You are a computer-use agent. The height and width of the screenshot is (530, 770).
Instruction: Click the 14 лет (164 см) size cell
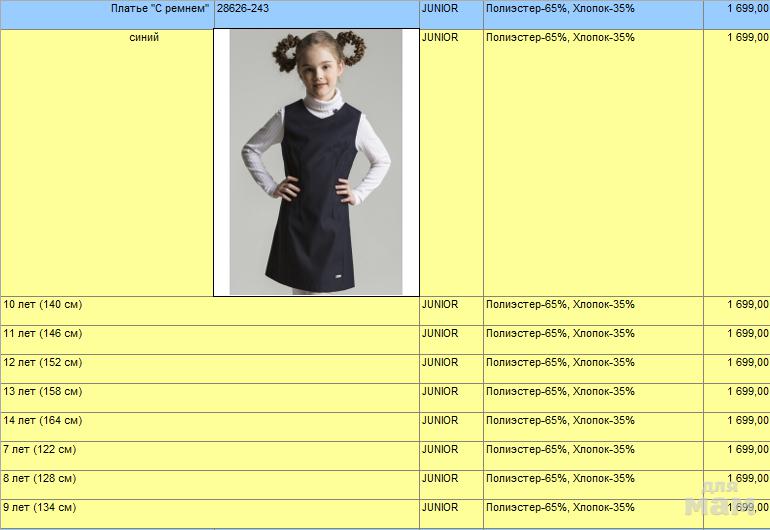pyautogui.click(x=43, y=421)
